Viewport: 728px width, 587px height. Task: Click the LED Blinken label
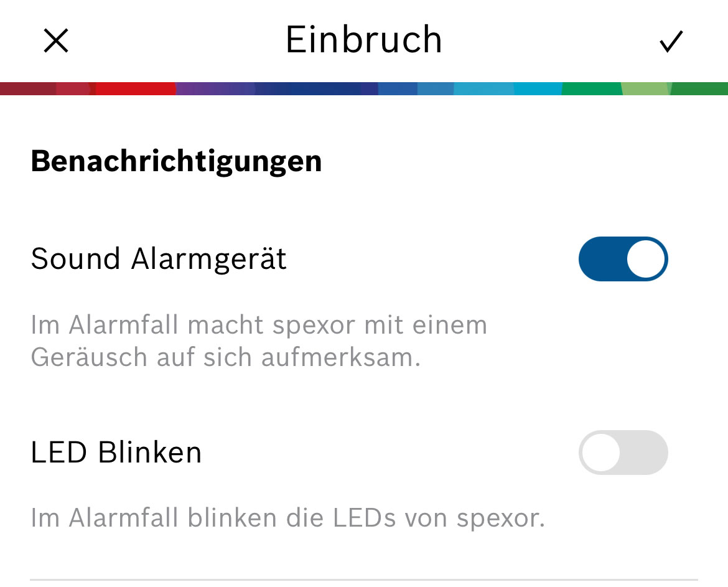116,453
